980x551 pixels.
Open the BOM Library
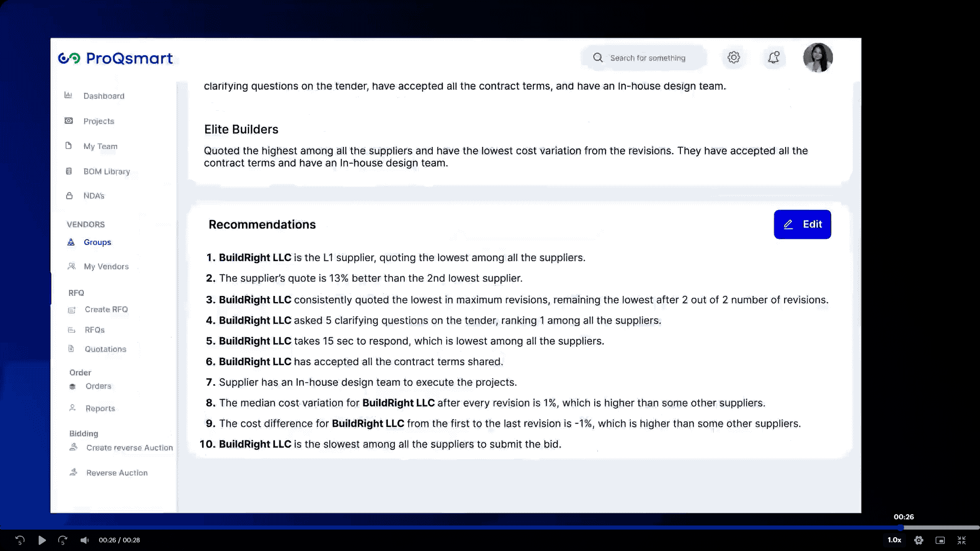point(107,171)
